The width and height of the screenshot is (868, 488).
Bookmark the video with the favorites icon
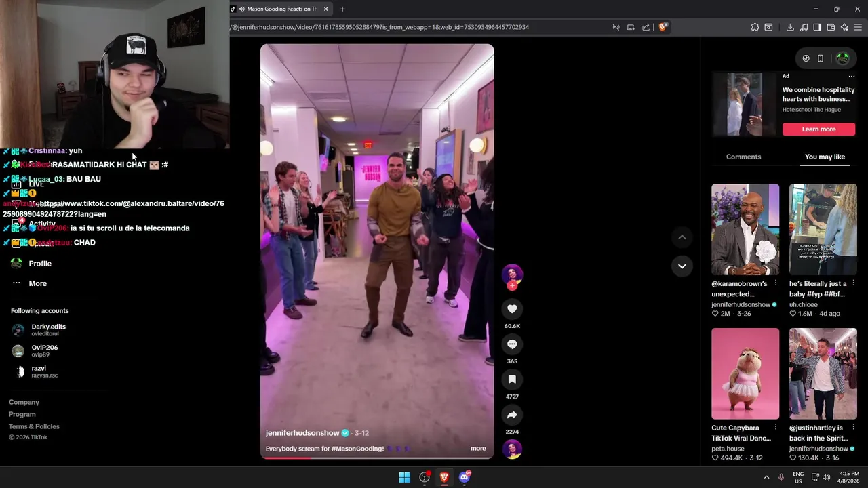tap(512, 380)
